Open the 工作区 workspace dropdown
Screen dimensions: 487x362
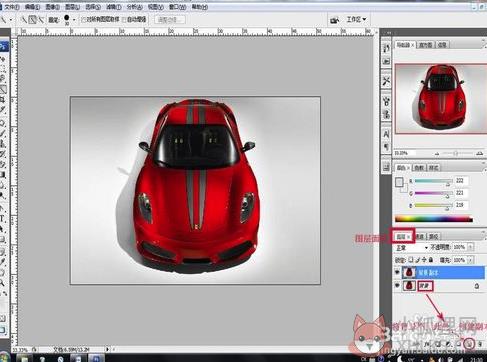pyautogui.click(x=356, y=19)
